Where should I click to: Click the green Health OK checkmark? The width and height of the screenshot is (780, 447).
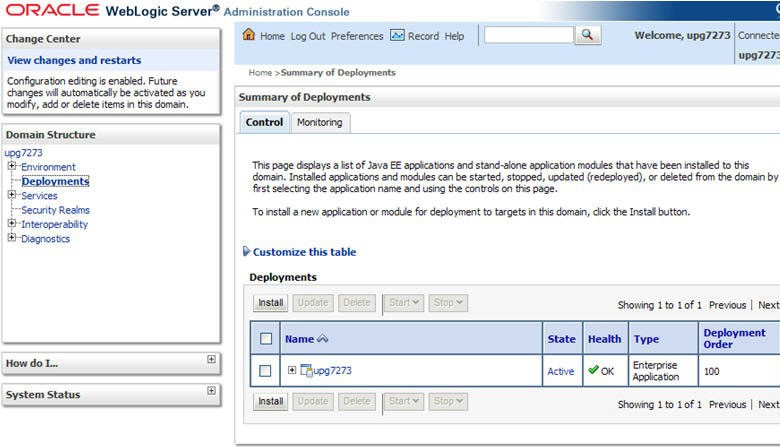[x=593, y=369]
